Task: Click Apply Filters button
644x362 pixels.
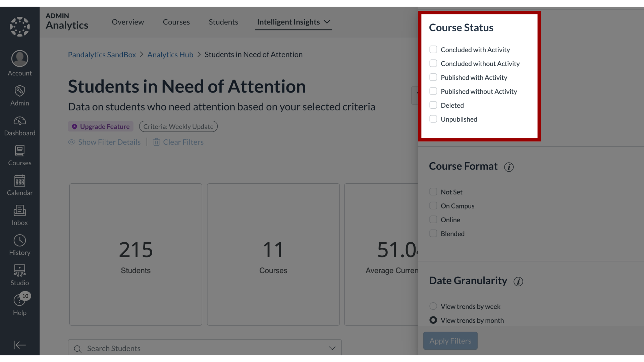Action: coord(450,340)
